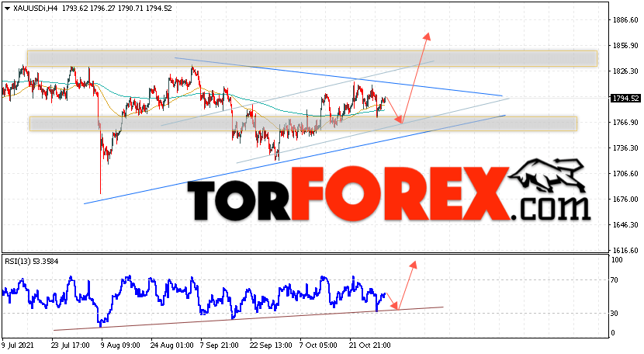This screenshot has width=644, height=354.
Task: Select the 9 Aug 09:00 time label
Action: click(120, 345)
